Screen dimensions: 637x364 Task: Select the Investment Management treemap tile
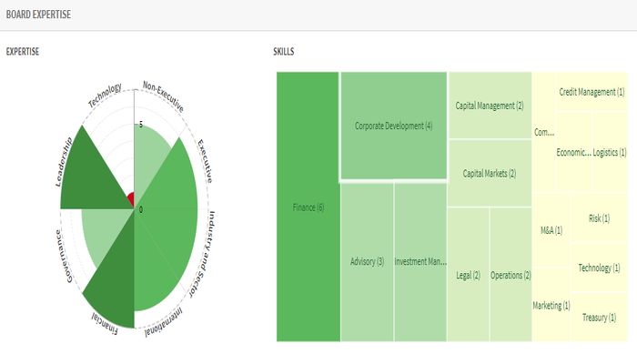[420, 261]
